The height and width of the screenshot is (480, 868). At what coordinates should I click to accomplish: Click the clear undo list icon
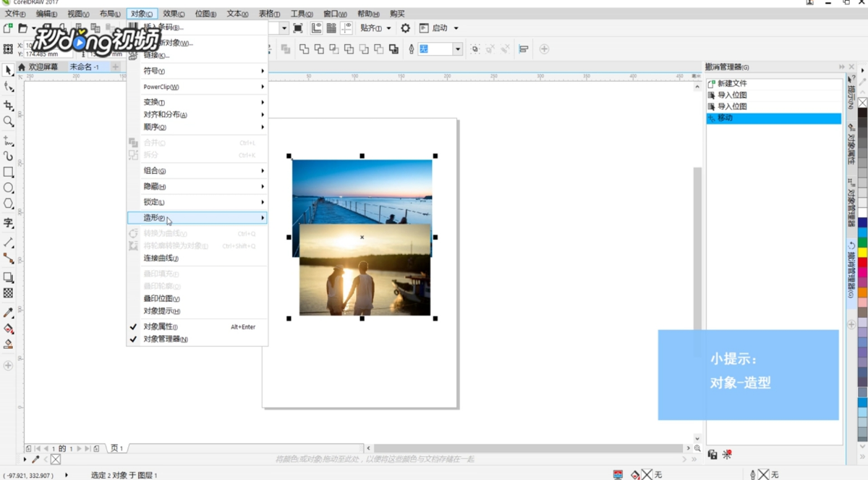pos(727,455)
